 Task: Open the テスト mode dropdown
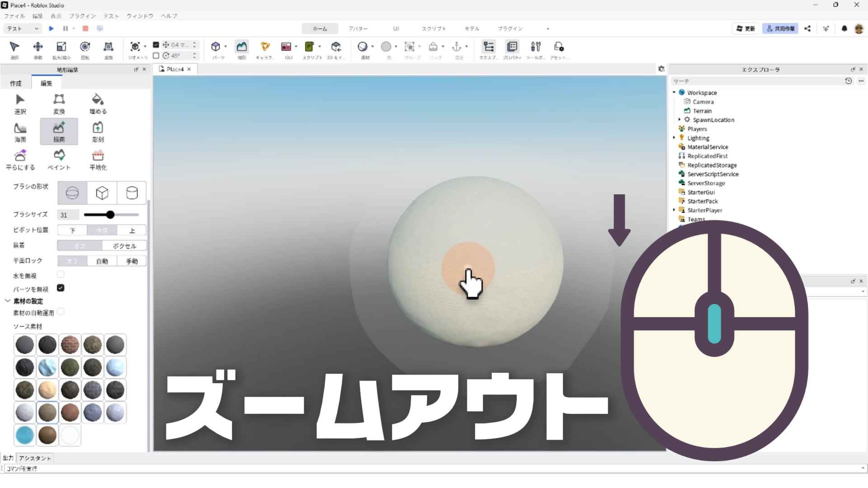23,28
